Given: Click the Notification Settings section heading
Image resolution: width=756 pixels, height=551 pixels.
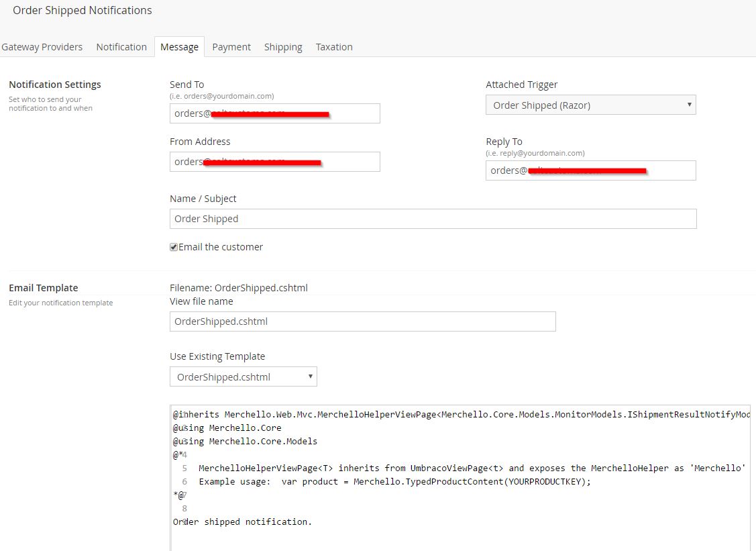Looking at the screenshot, I should [x=55, y=85].
